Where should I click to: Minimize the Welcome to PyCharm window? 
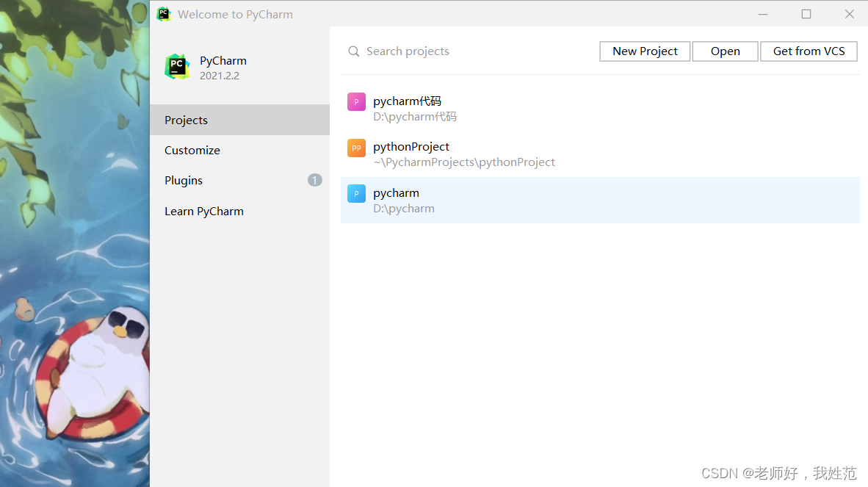(x=763, y=14)
